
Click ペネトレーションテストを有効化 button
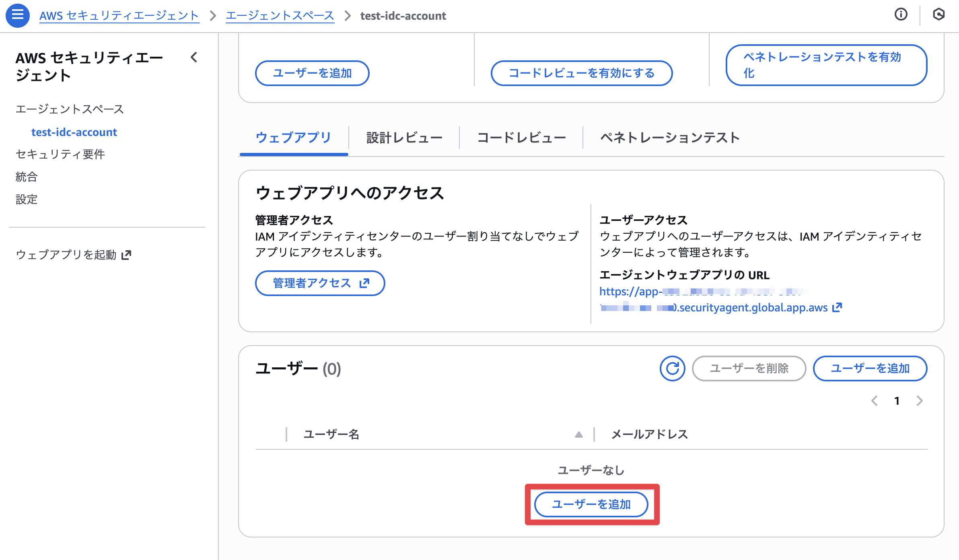(826, 65)
